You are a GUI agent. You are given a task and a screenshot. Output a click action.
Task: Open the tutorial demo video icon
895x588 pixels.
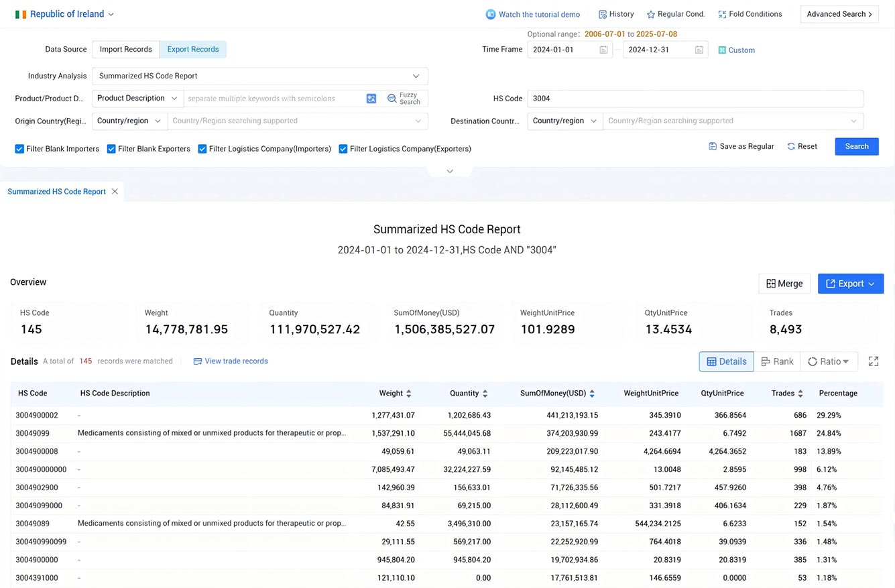(x=491, y=14)
